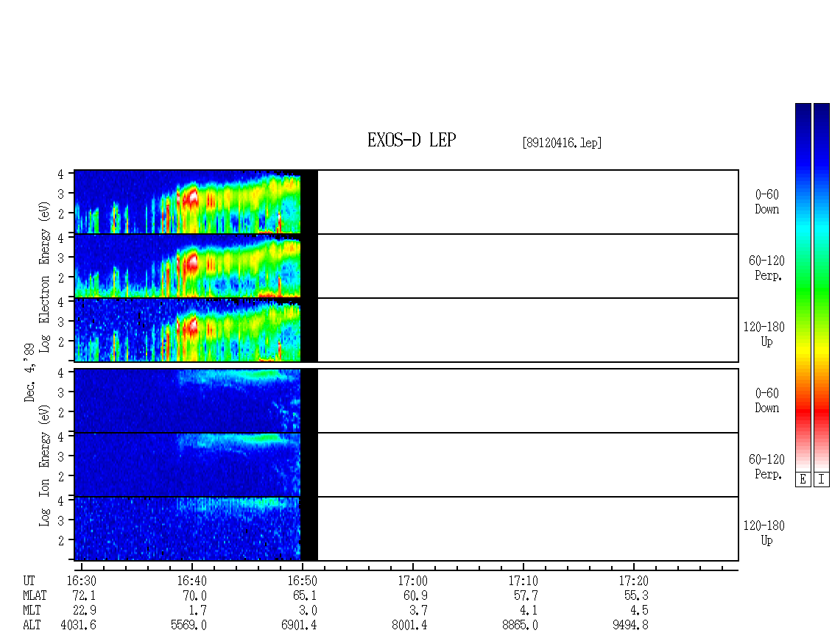Click the 120-180 Up label of electron panel
The width and height of the screenshot is (832, 644).
pyautogui.click(x=764, y=334)
